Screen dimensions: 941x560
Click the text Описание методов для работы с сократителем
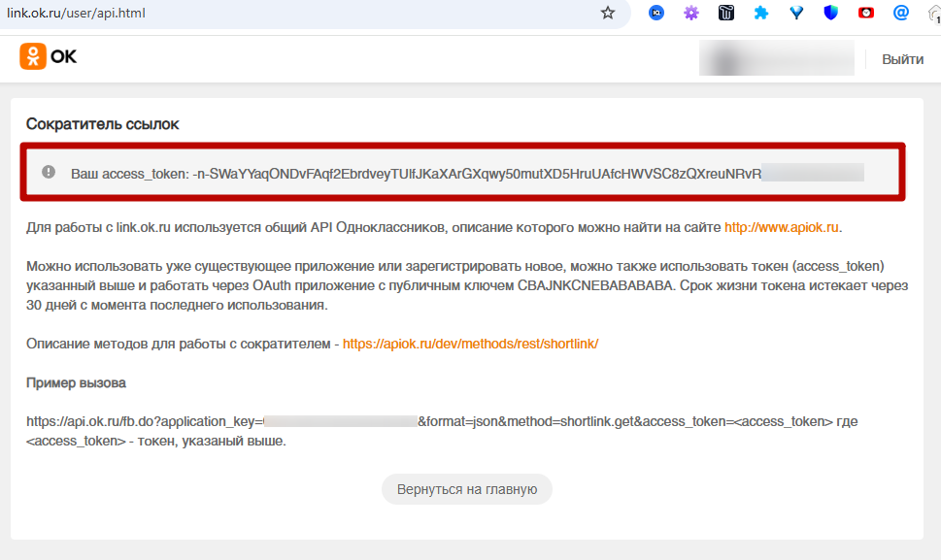tap(179, 344)
